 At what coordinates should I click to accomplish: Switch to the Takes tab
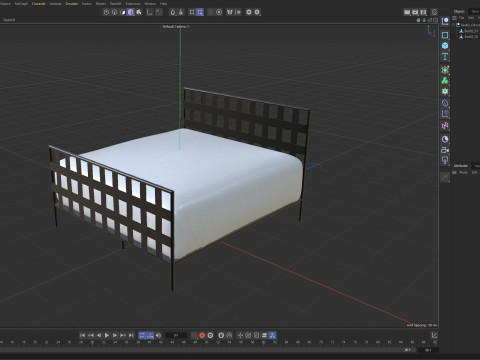475,11
